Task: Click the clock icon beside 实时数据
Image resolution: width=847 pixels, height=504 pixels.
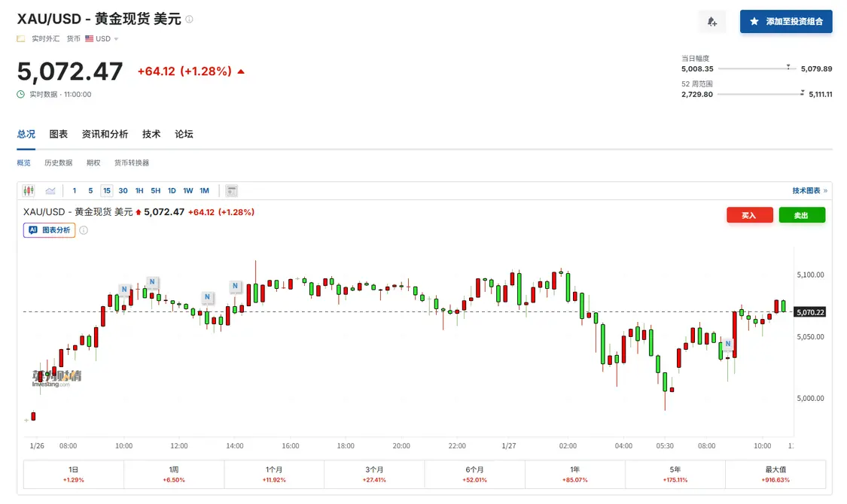Action: (21, 94)
